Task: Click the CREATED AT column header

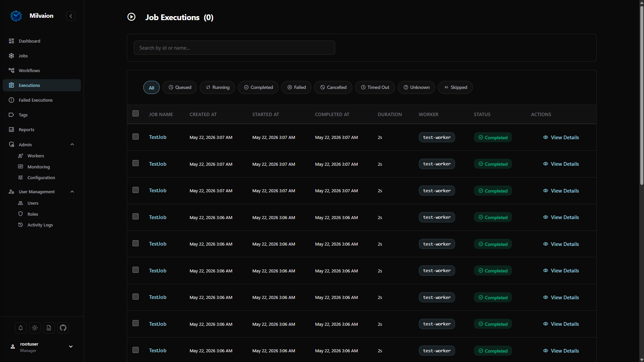Action: (x=203, y=114)
